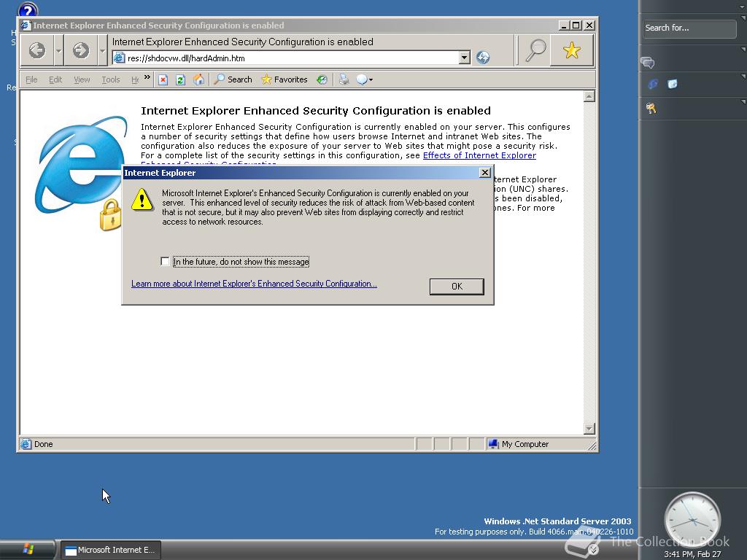Click the sidebar light blue window icon
The height and width of the screenshot is (560, 747).
[x=672, y=85]
